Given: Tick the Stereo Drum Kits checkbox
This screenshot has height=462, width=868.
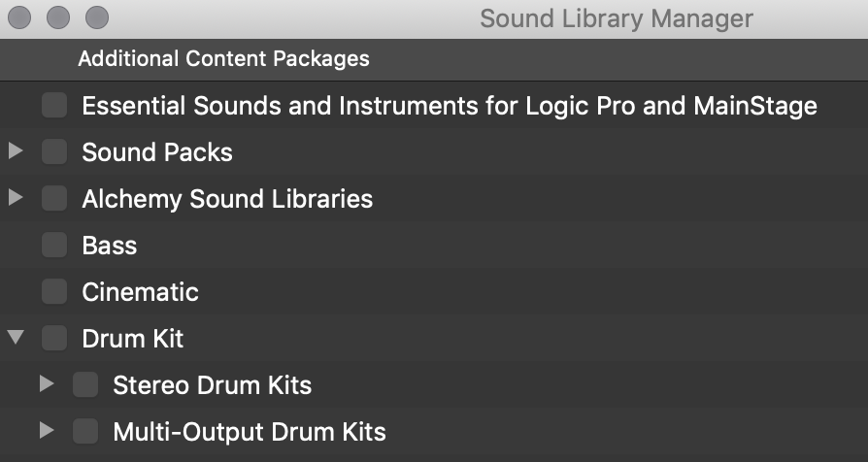Looking at the screenshot, I should [x=85, y=385].
